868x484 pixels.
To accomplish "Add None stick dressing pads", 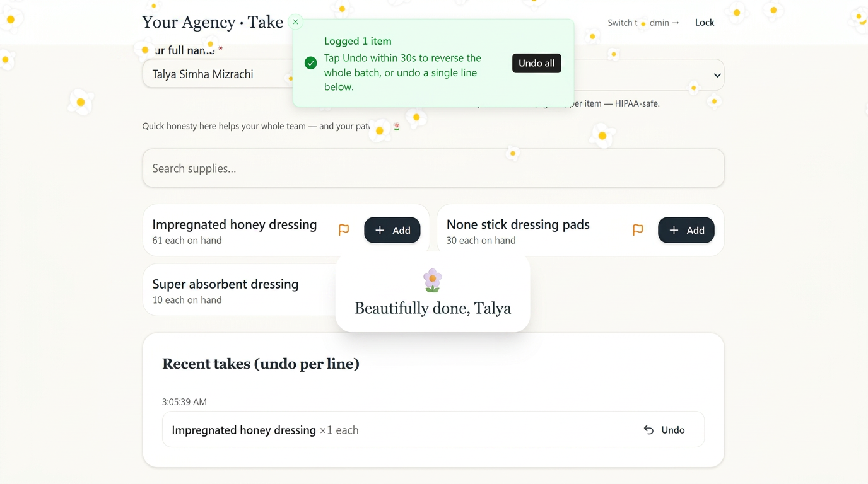I will [x=686, y=230].
